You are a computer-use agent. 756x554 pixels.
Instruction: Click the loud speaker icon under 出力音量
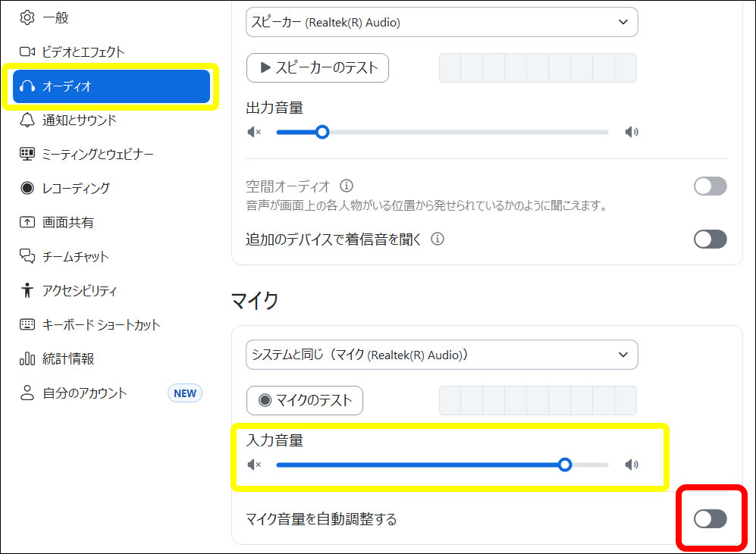(x=631, y=132)
